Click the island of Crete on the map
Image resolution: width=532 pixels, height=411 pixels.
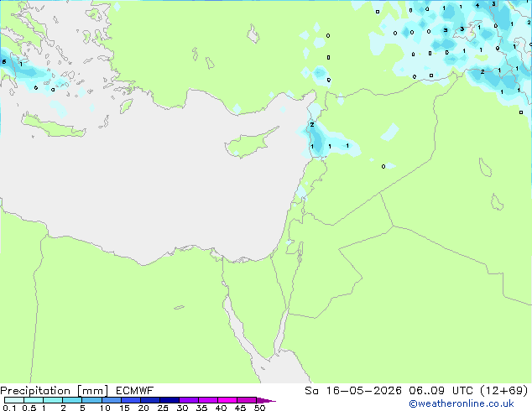click(x=53, y=127)
